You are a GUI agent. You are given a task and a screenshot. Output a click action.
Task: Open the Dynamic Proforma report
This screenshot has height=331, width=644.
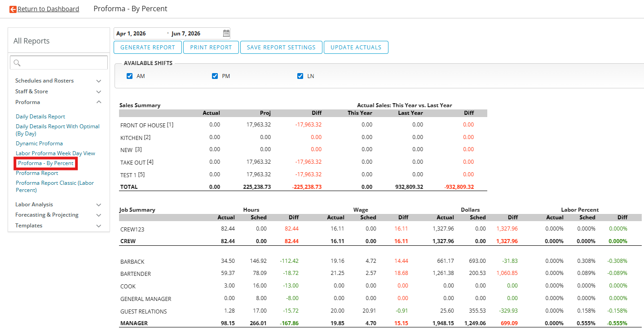click(x=39, y=144)
